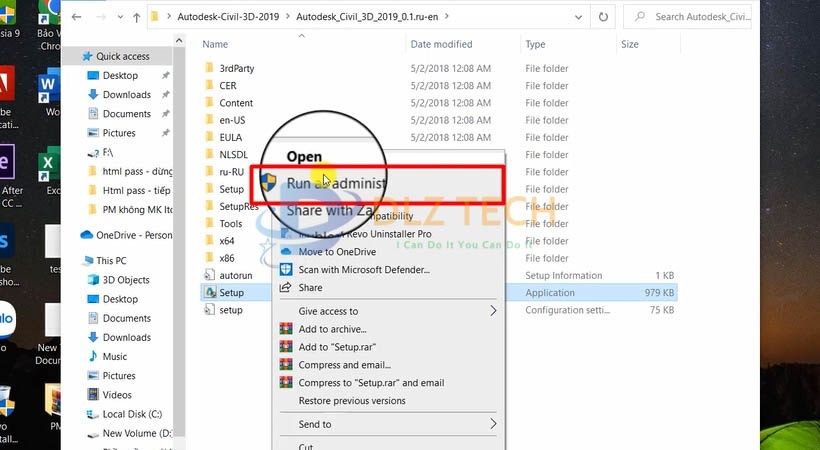Select the Tools folder
This screenshot has height=450, width=820.
[x=231, y=223]
